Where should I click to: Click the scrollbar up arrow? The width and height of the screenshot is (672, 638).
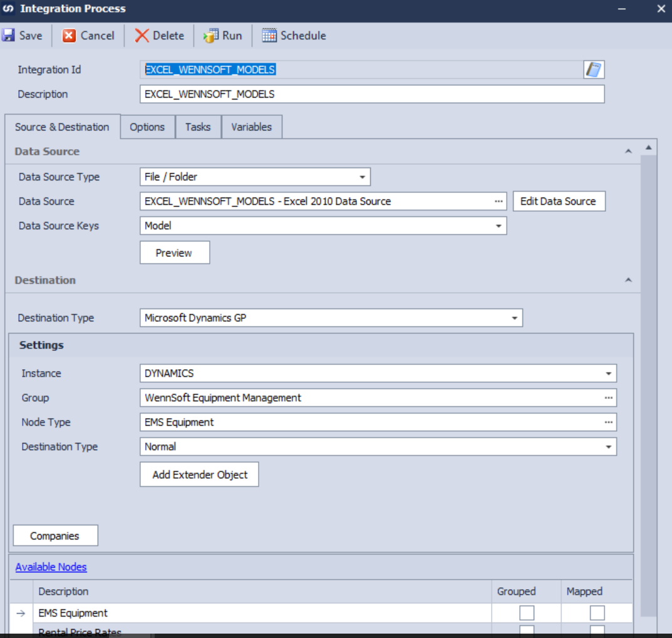tap(648, 147)
